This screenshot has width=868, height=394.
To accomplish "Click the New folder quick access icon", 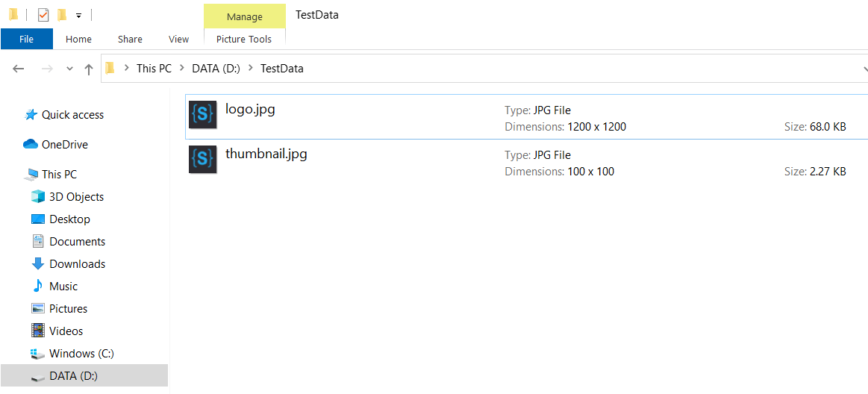I will click(62, 15).
